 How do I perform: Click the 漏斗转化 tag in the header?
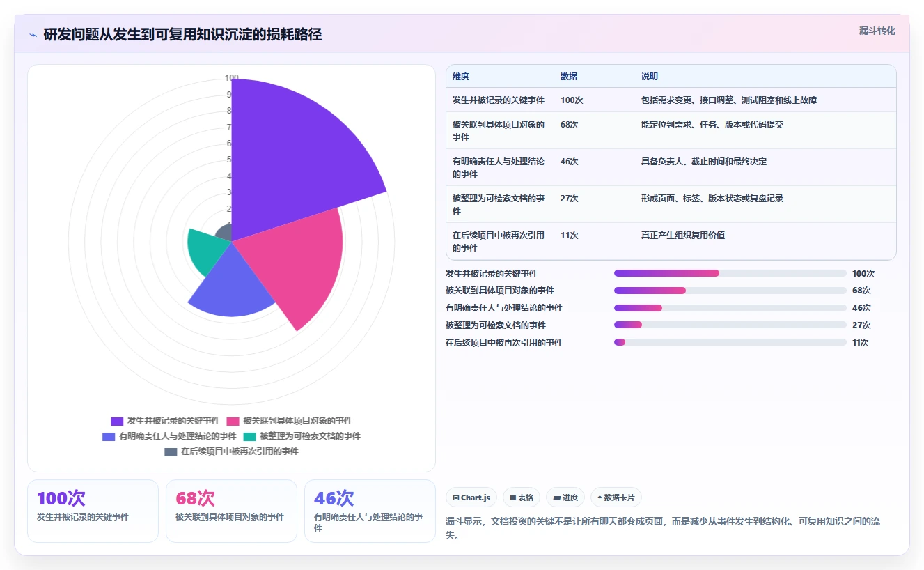coord(877,31)
